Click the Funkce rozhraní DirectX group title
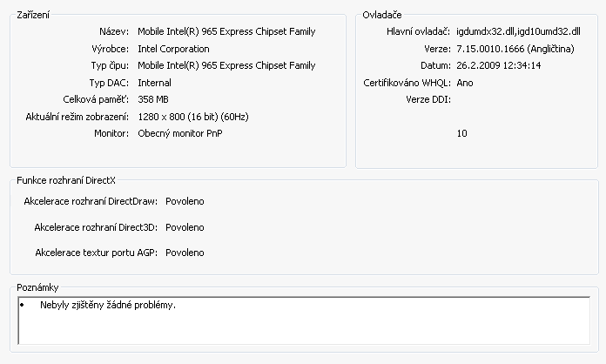 60,180
